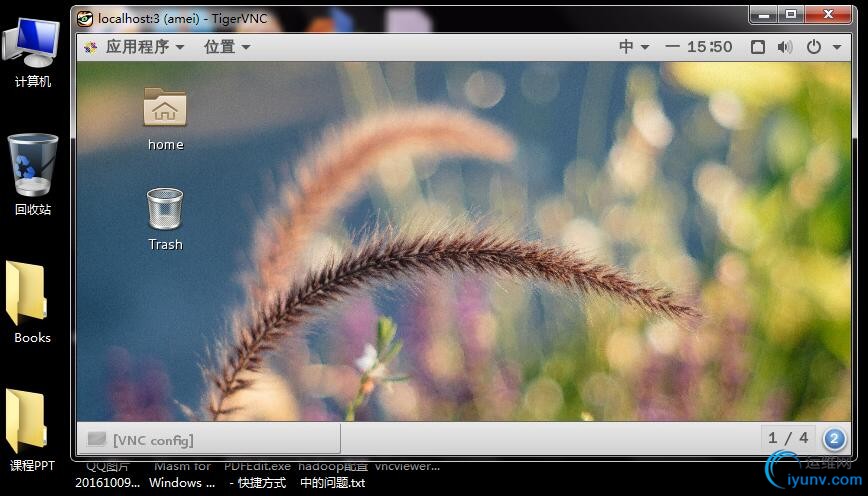Viewport: 868px width, 496px height.
Task: Select the 计算机 icon on the Windows desktop
Action: [x=32, y=53]
